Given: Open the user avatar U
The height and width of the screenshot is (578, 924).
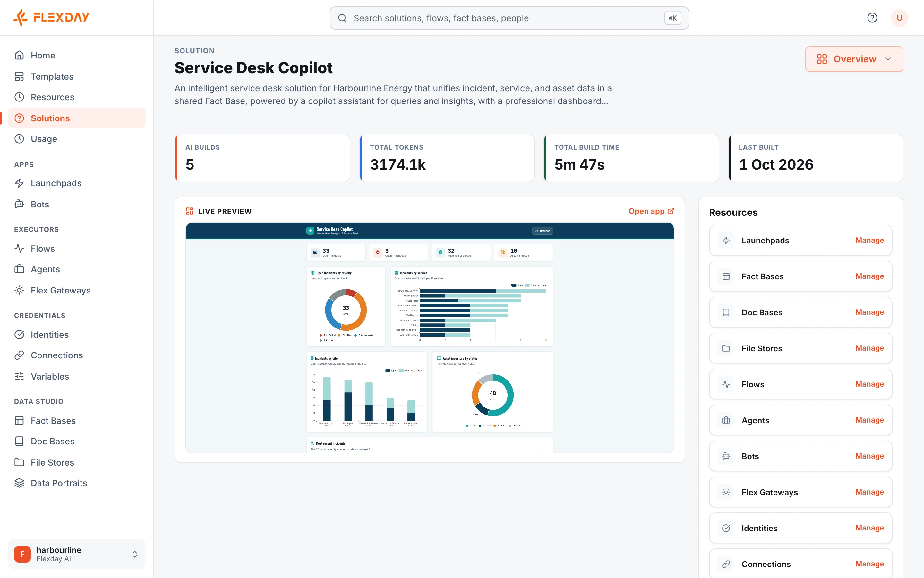Looking at the screenshot, I should click(899, 18).
